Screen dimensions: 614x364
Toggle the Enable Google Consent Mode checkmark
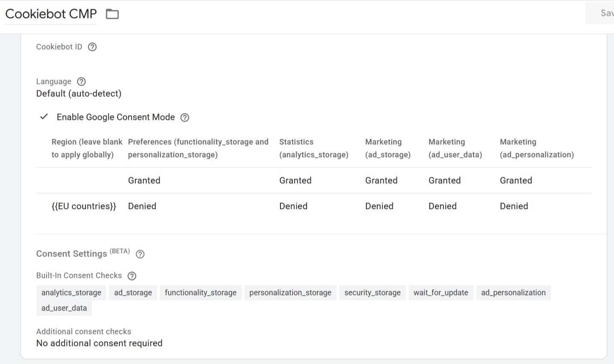(44, 117)
